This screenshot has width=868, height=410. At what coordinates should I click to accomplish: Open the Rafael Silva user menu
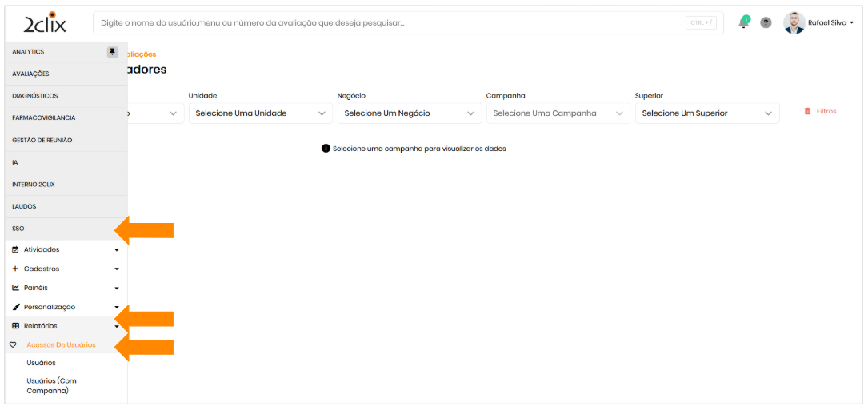point(830,23)
